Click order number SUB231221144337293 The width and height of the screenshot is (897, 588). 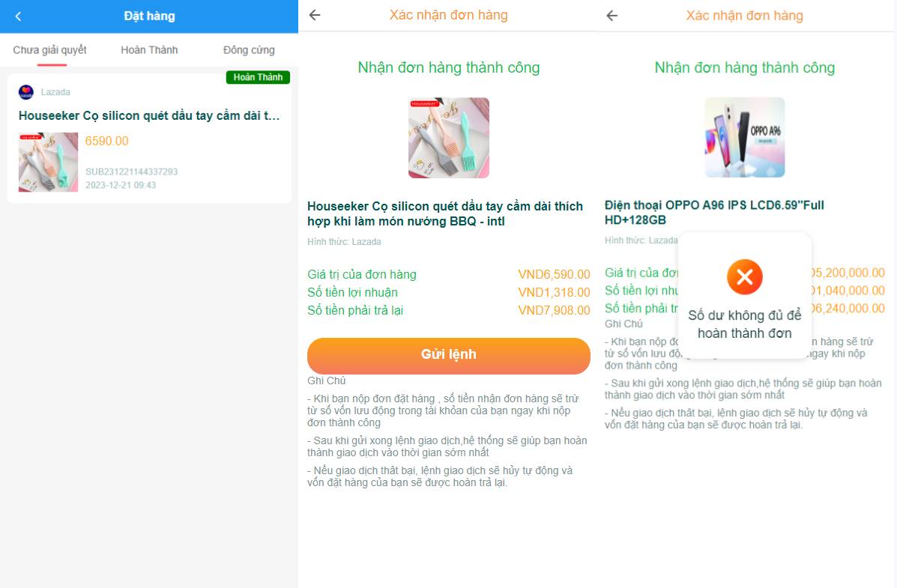[x=132, y=172]
